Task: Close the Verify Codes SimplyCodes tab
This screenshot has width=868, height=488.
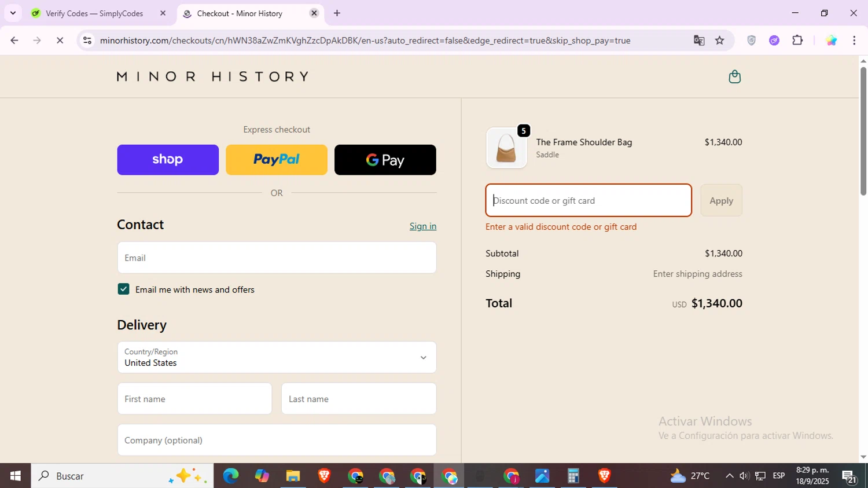Action: pos(163,13)
